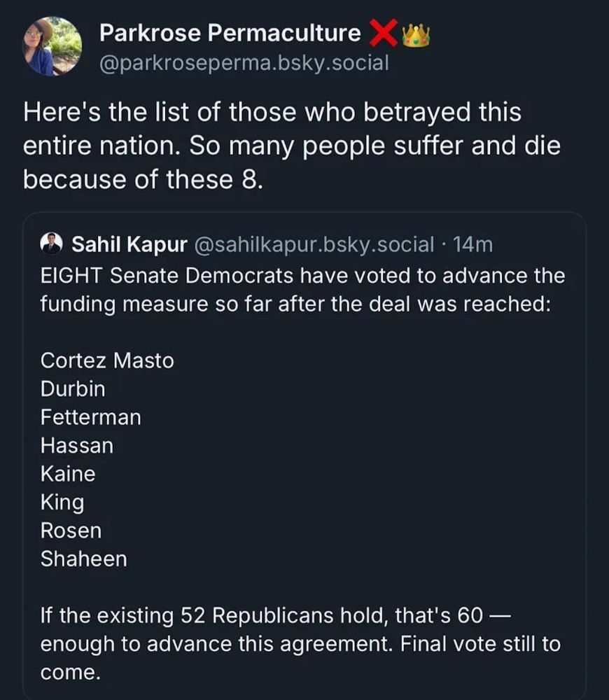Click on Fetterman in the list
Image resolution: width=609 pixels, height=700 pixels.
click(x=91, y=417)
